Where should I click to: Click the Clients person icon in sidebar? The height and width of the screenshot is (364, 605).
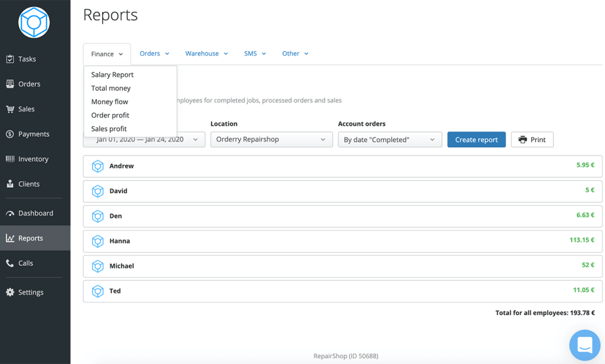(x=10, y=184)
